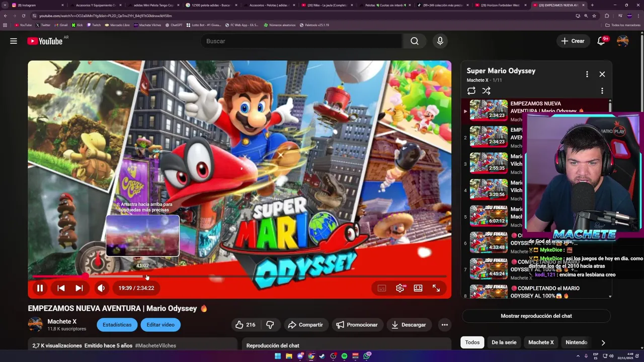Download the video with Descargar
This screenshot has width=644, height=362.
[409, 325]
